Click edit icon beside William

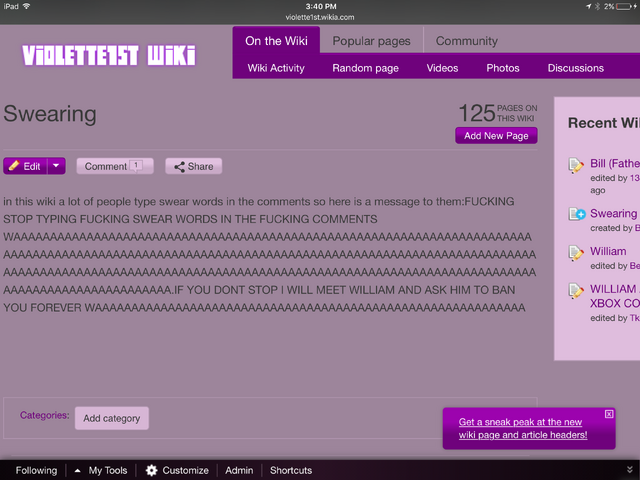click(576, 253)
